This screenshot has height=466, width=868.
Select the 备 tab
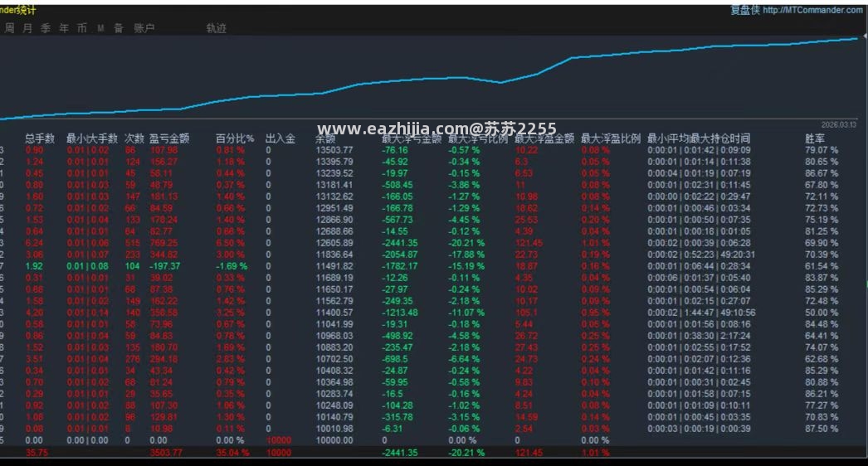pos(119,28)
